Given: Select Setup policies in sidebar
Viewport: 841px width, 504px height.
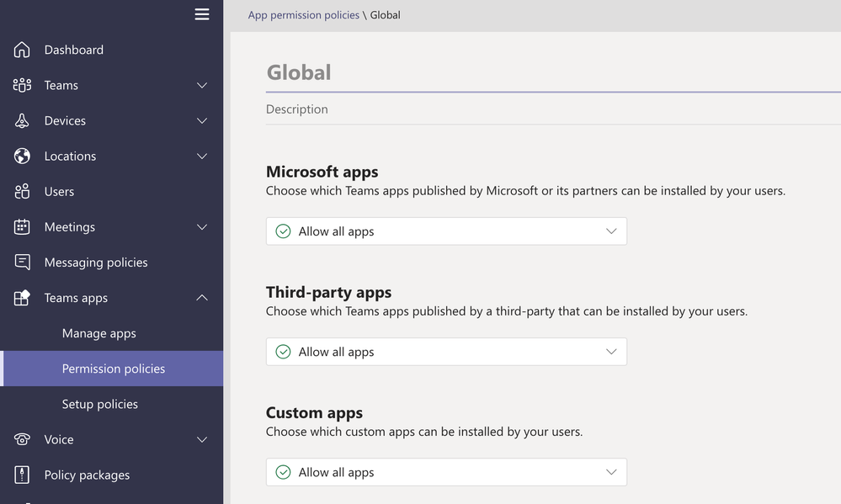Looking at the screenshot, I should tap(99, 404).
